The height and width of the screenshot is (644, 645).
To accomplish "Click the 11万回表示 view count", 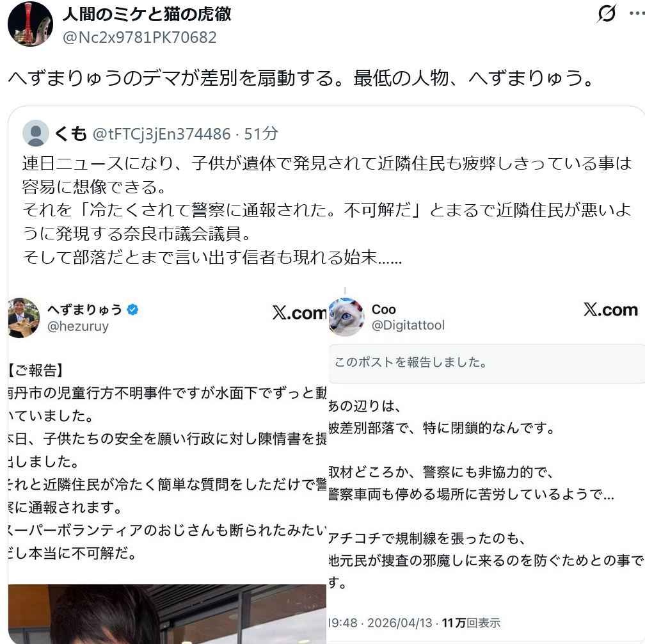I will (471, 623).
